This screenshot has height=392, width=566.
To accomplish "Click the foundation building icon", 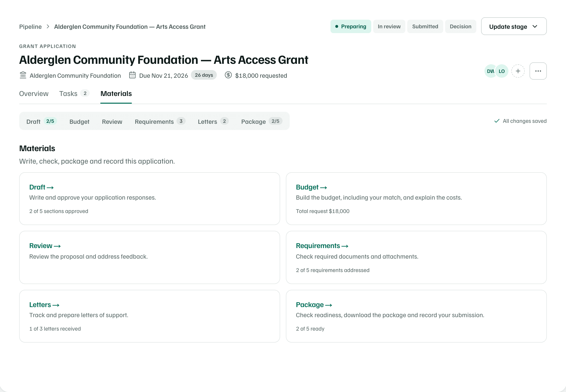I will pyautogui.click(x=23, y=75).
